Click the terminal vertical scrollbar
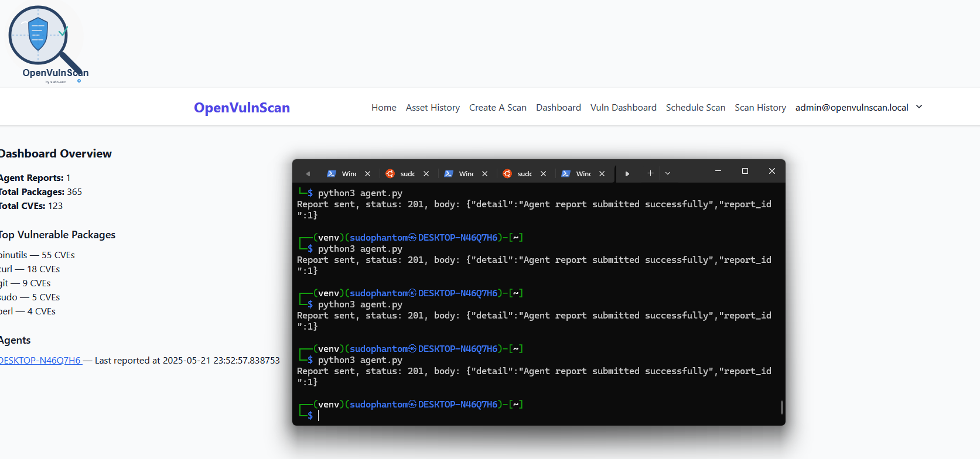The height and width of the screenshot is (459, 980). [x=782, y=407]
